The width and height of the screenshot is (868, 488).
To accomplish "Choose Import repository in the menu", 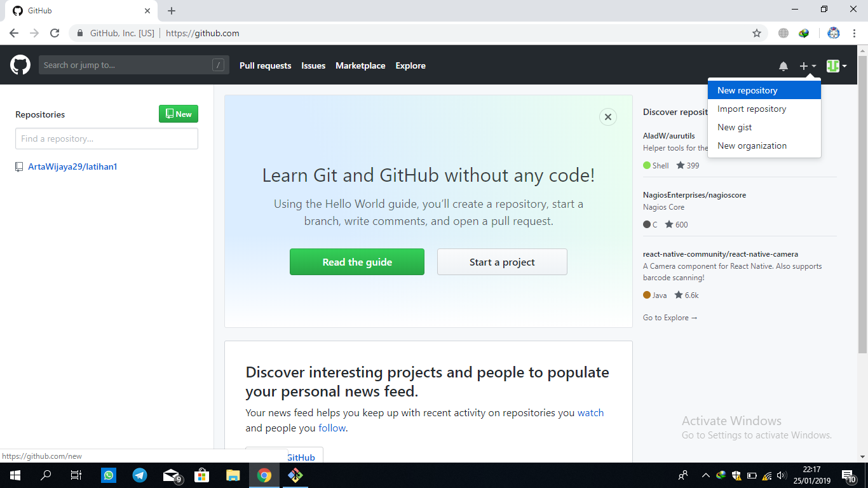I will point(764,109).
